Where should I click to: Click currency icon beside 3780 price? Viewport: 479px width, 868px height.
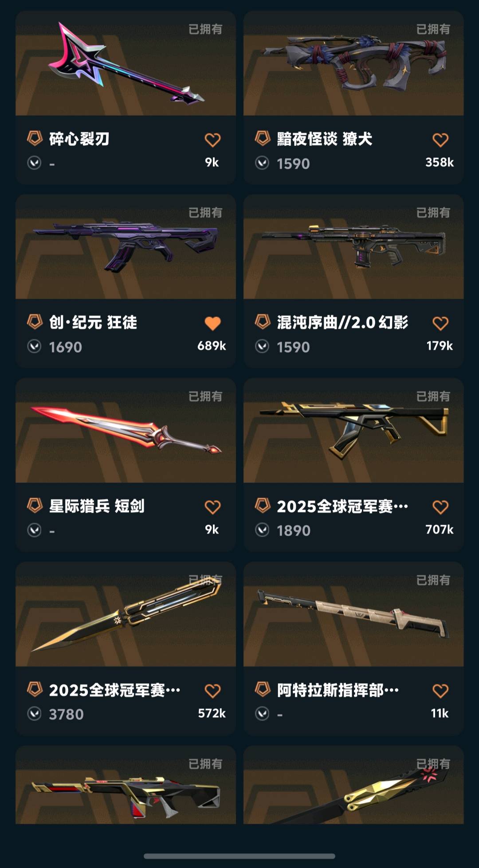(x=34, y=714)
